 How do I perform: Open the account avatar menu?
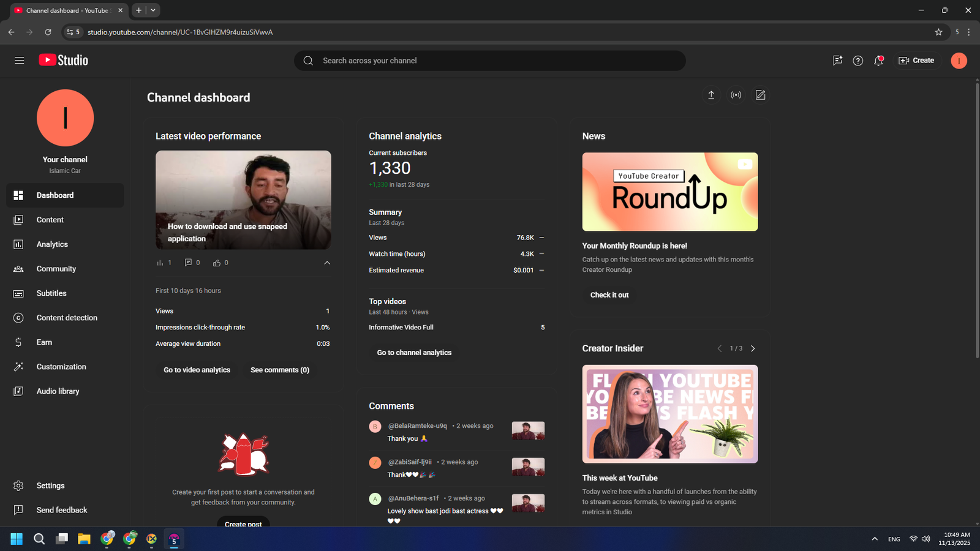tap(959, 61)
